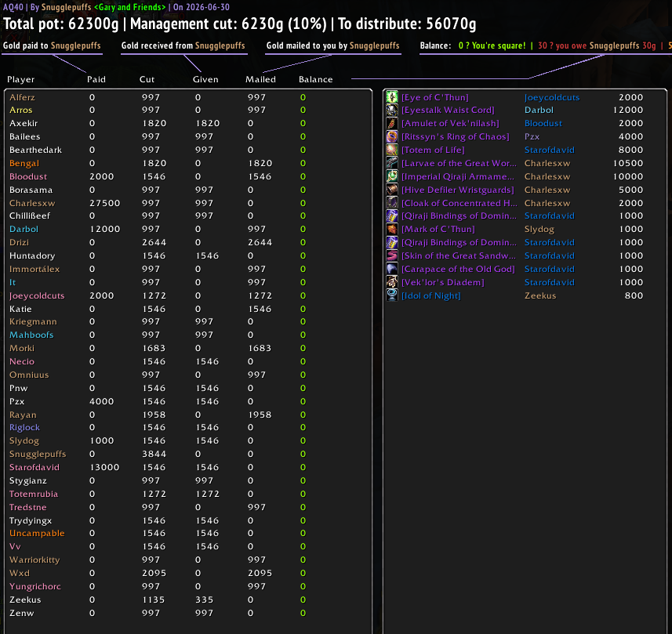Click the 800 price for Idol of Night
The width and height of the screenshot is (672, 634).
[x=634, y=295]
